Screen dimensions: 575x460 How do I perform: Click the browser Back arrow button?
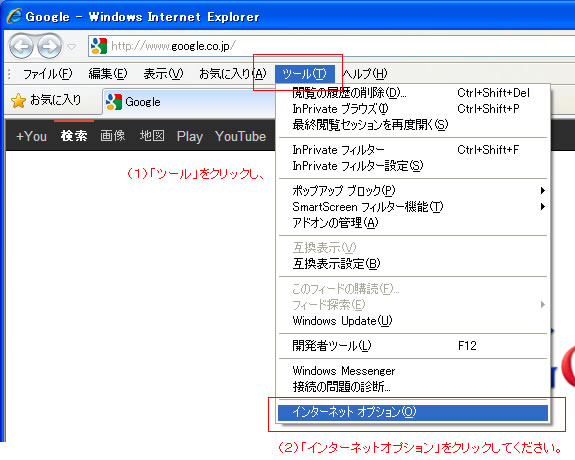pyautogui.click(x=21, y=46)
